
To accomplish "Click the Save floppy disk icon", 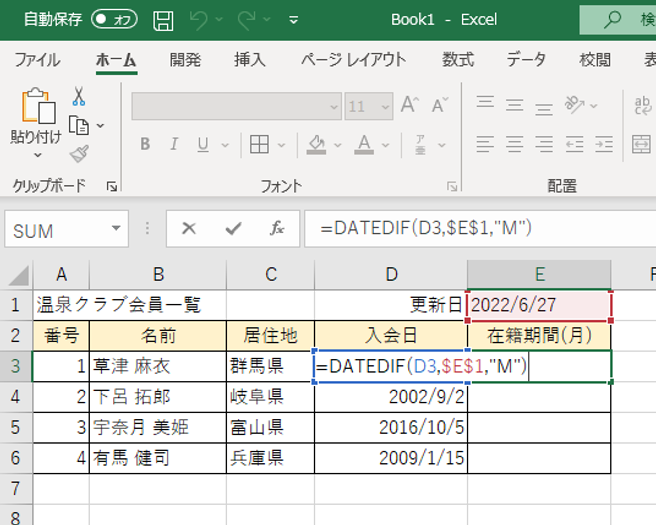I will click(163, 20).
